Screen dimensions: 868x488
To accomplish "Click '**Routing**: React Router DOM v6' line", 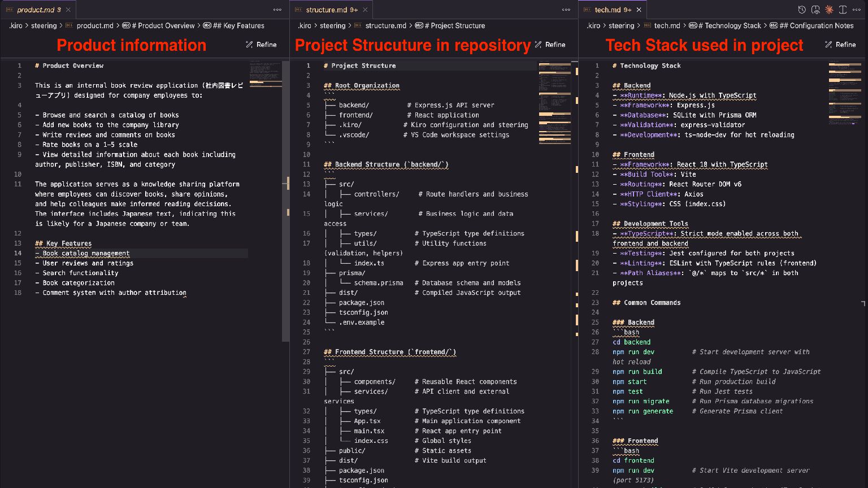I will tap(677, 184).
